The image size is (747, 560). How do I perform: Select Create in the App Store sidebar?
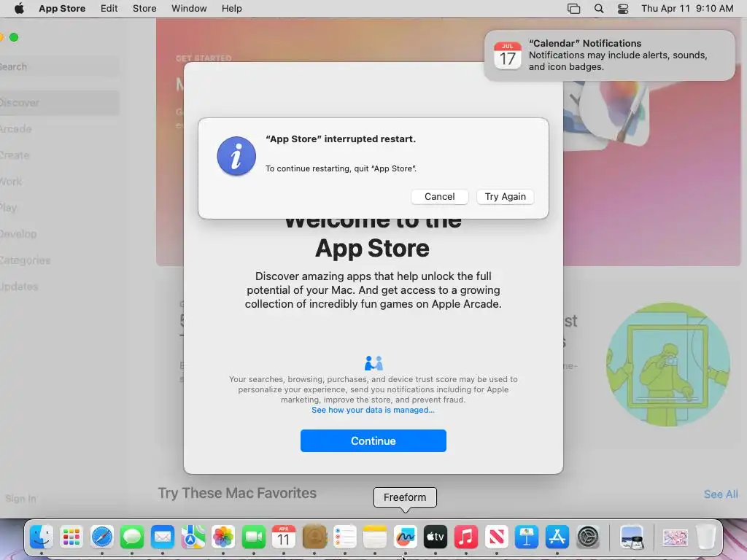click(x=59, y=155)
